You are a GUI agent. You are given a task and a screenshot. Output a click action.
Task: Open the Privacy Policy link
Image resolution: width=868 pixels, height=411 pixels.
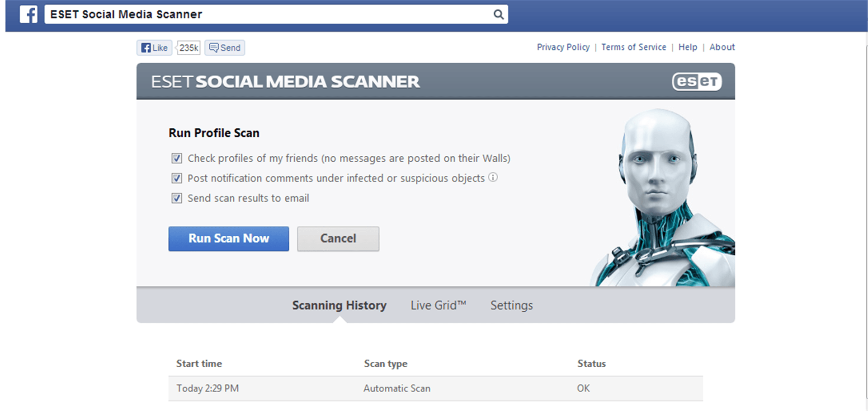(x=563, y=47)
